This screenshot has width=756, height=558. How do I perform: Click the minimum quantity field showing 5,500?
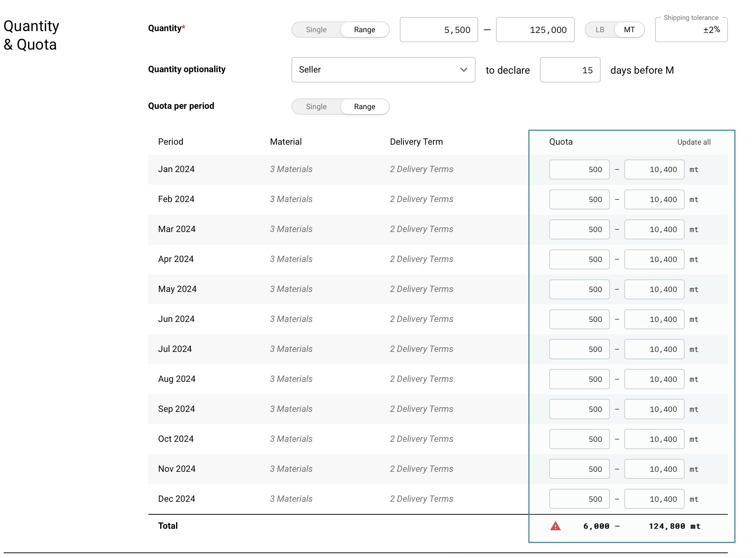click(439, 30)
